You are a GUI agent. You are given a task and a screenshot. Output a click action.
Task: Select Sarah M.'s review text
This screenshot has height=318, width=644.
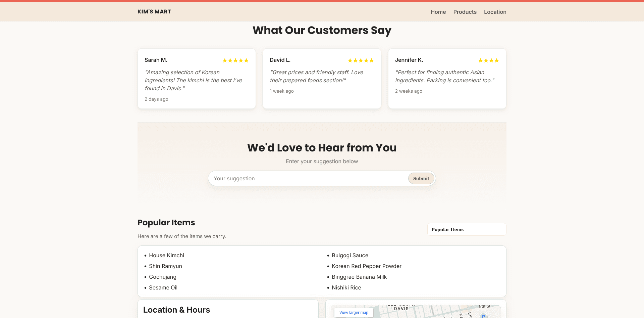pyautogui.click(x=194, y=80)
